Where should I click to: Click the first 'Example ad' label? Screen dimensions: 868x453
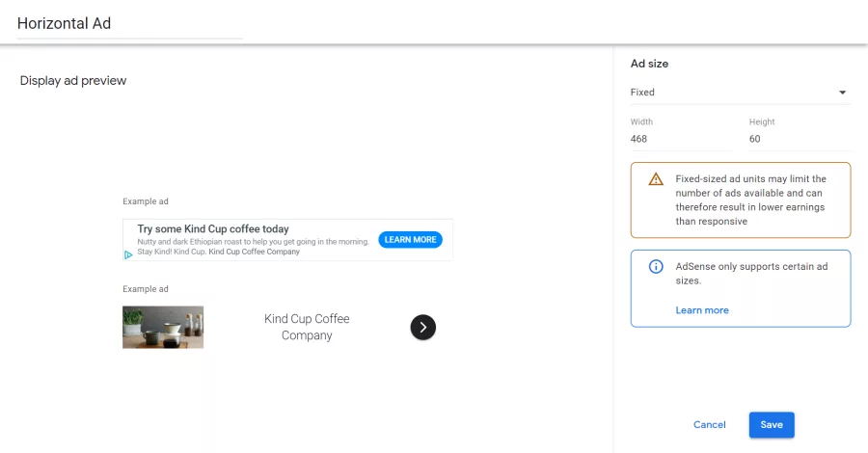(x=146, y=201)
